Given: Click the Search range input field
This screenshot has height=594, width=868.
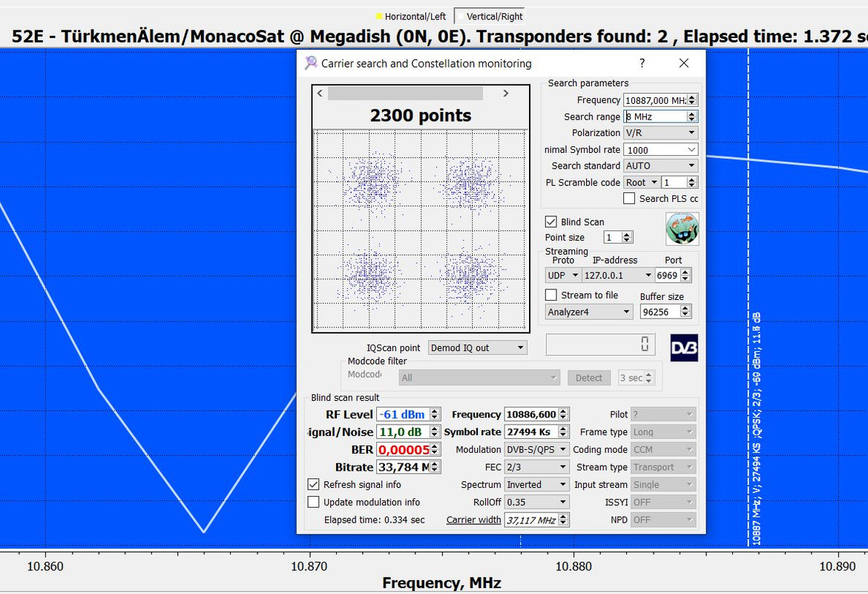Looking at the screenshot, I should coord(655,117).
